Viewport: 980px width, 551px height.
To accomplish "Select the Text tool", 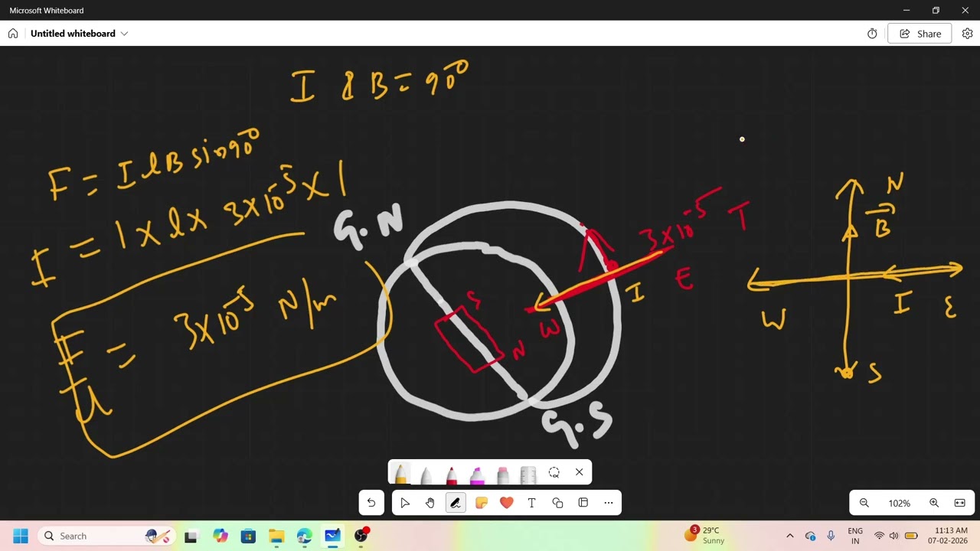I will [532, 503].
